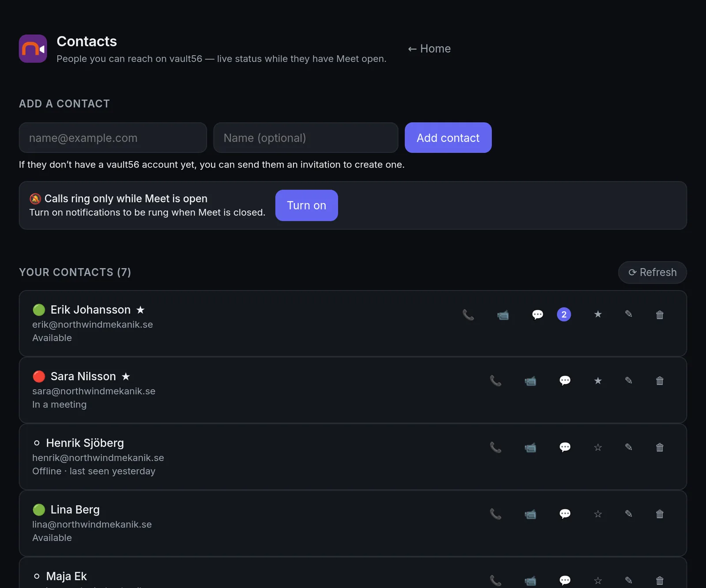This screenshot has width=706, height=588.
Task: Delete Lina Berg contact
Action: [660, 514]
